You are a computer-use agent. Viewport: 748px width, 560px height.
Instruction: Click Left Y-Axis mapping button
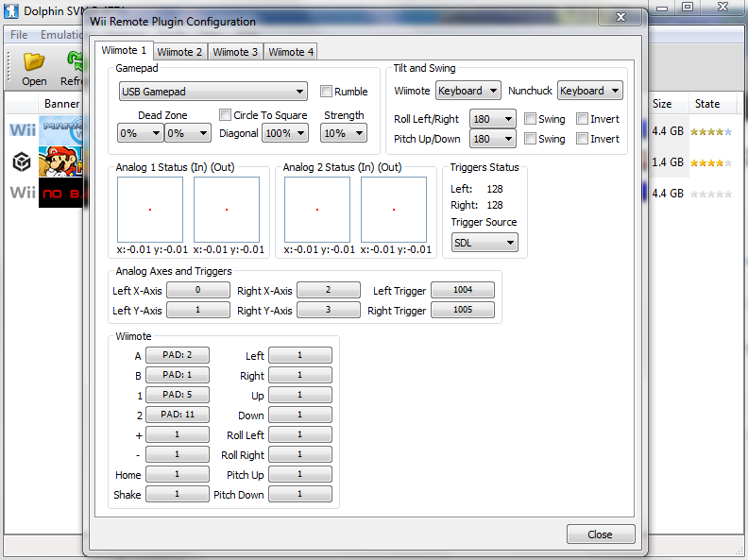(198, 310)
